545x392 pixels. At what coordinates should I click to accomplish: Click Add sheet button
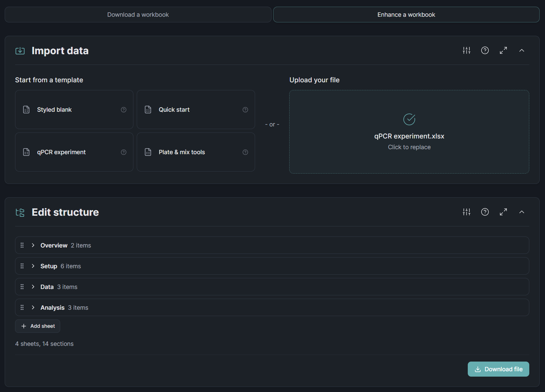point(38,326)
